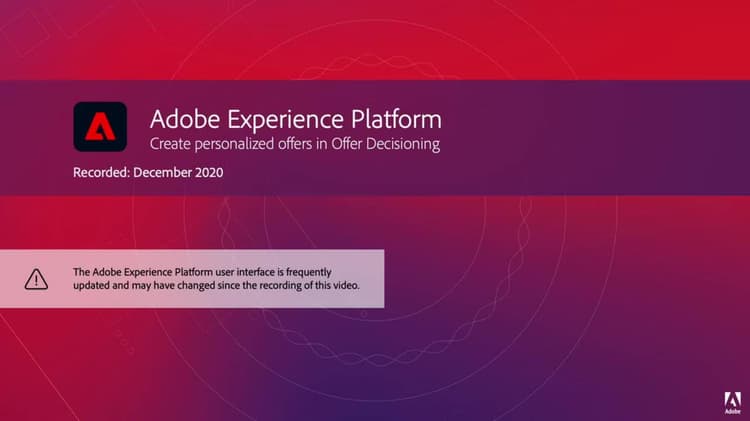
Task: Click the 'Create personalized offers in Offer Decisioning' subtitle
Action: tap(295, 144)
